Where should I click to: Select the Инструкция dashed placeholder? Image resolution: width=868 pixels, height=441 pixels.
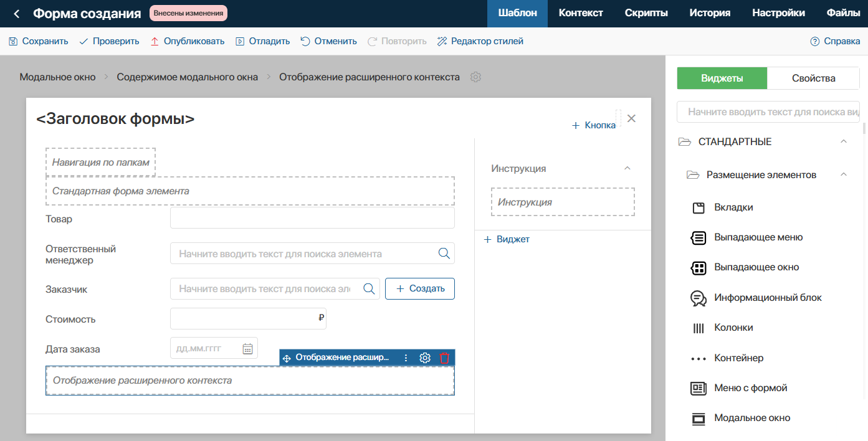point(563,202)
